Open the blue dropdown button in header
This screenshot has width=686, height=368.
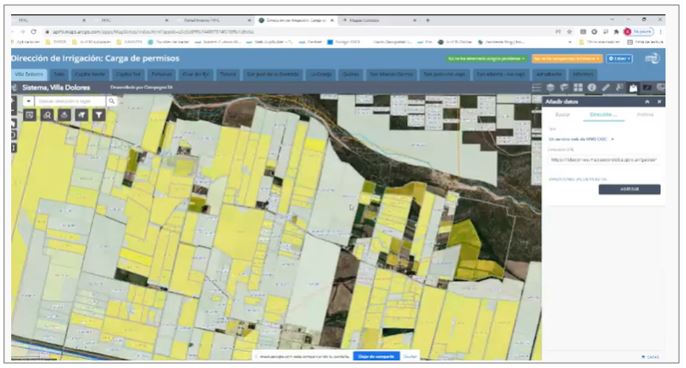619,59
